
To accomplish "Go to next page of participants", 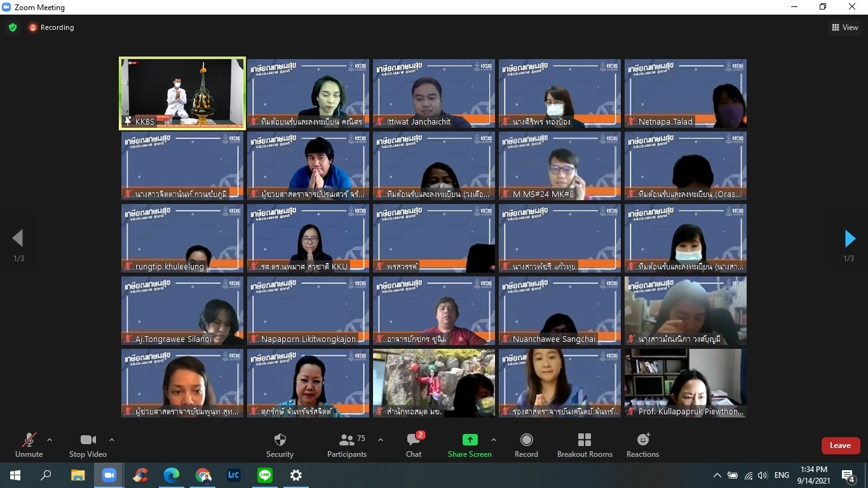I will tap(850, 239).
